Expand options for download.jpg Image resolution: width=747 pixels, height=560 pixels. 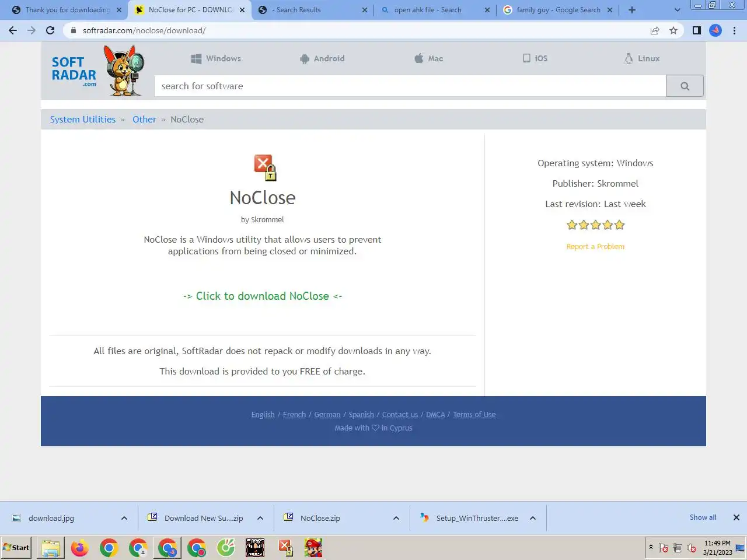[x=124, y=518]
